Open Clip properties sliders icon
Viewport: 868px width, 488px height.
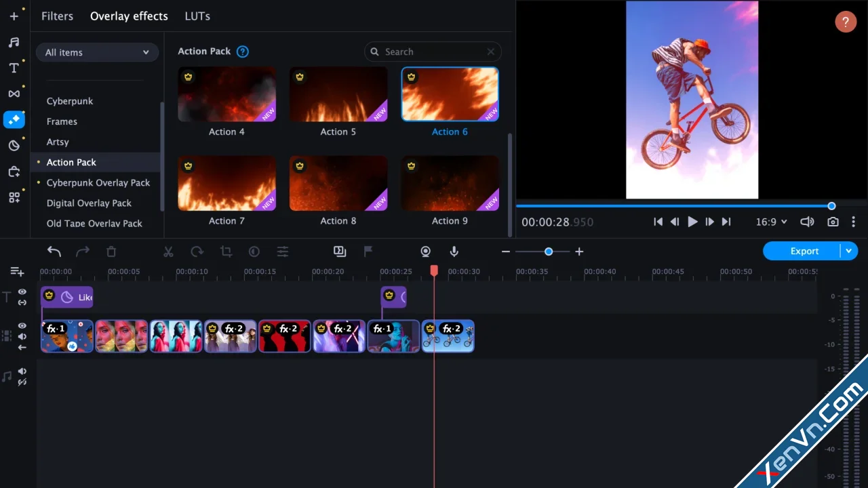tap(283, 251)
